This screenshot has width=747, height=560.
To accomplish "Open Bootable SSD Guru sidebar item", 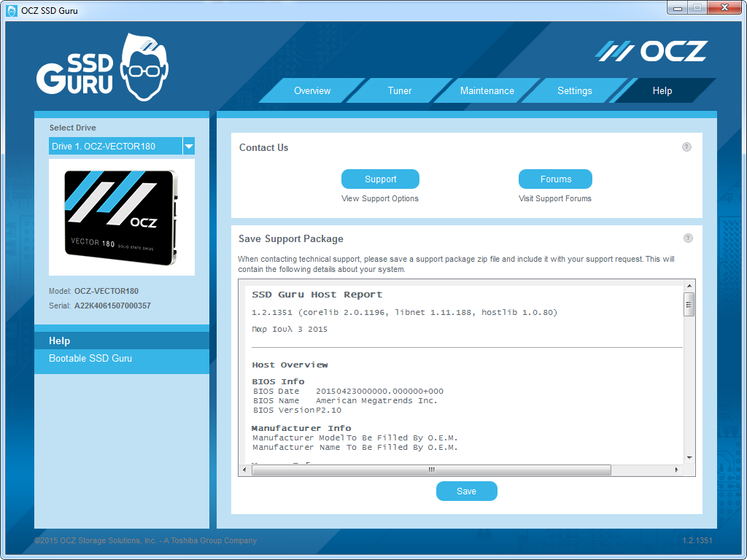I will pyautogui.click(x=122, y=358).
